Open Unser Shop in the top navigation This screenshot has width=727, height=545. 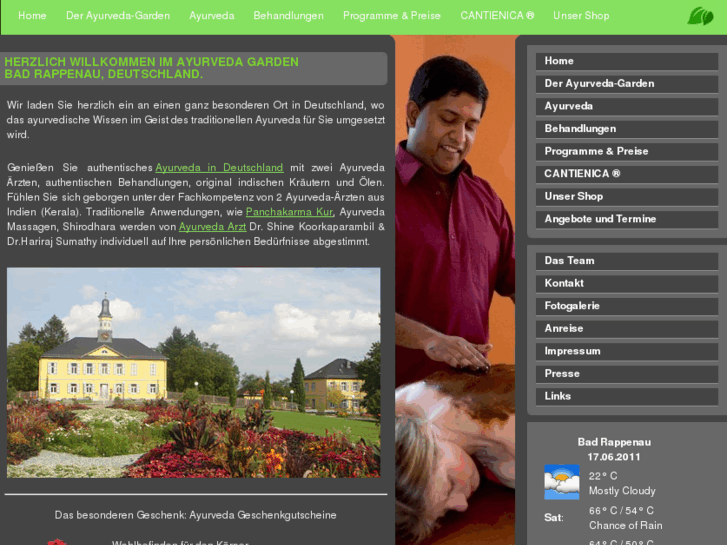581,15
